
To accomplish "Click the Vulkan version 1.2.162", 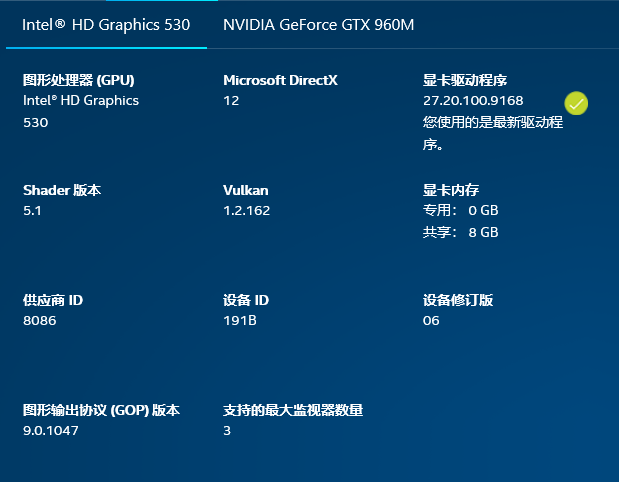I will point(247,211).
